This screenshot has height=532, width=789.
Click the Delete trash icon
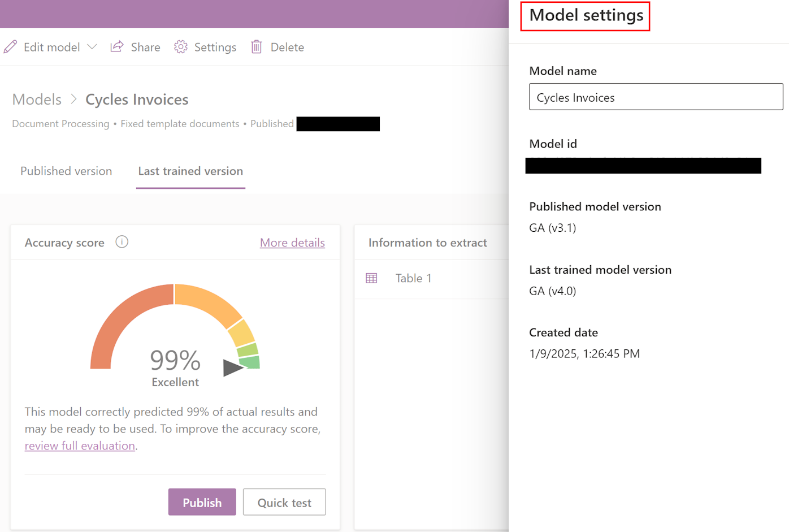pos(256,47)
